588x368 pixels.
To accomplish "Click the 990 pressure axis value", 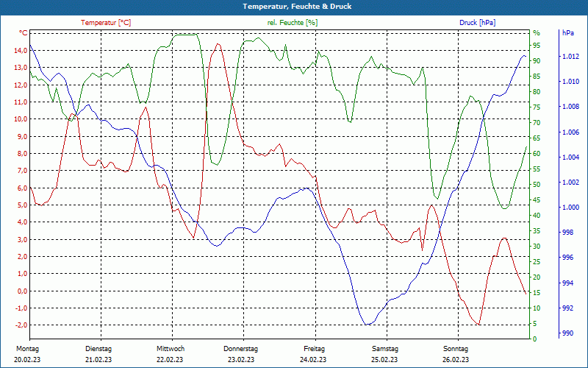I will [568, 333].
